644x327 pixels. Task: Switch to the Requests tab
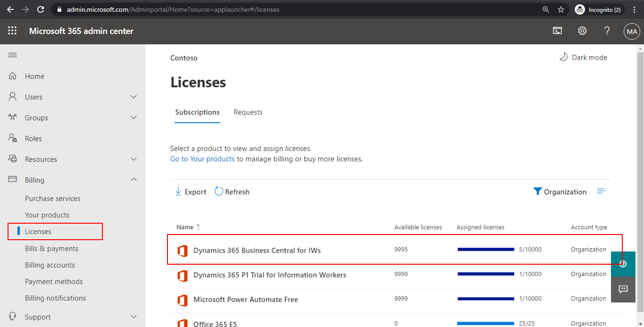pos(248,112)
